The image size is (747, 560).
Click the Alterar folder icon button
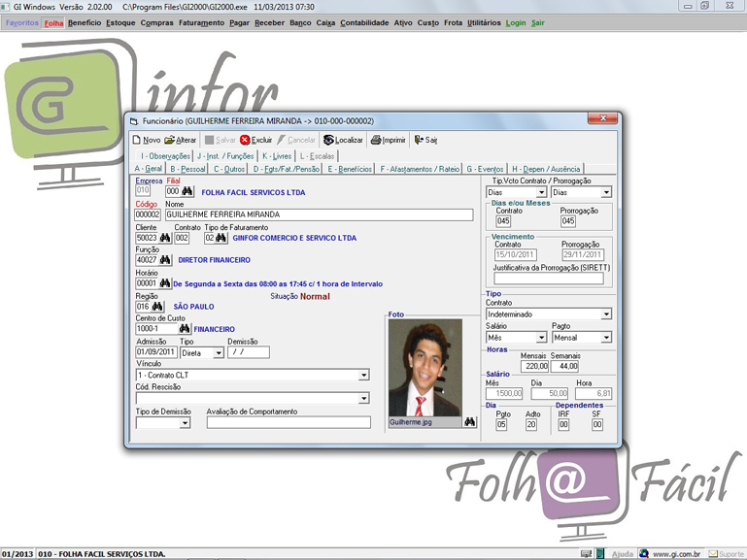point(180,140)
